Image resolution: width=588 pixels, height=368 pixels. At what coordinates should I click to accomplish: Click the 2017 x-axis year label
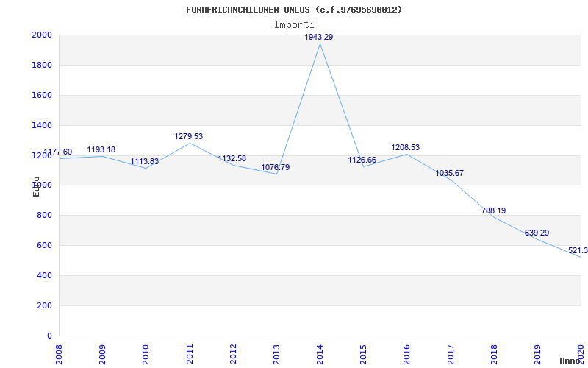tap(451, 355)
